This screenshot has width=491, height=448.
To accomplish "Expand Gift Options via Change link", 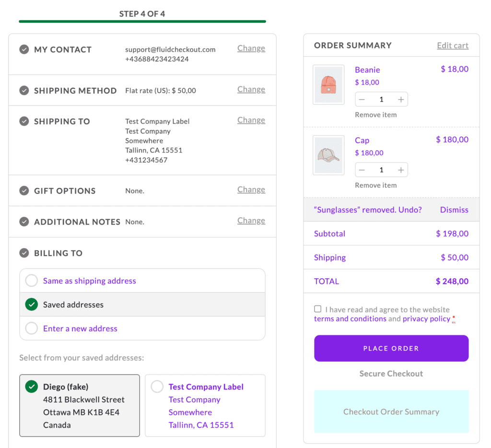I will click(251, 190).
